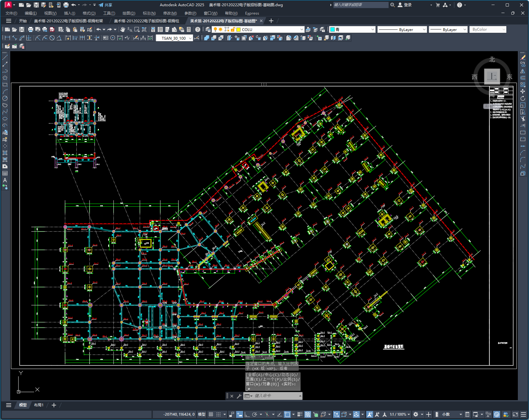Image resolution: width=529 pixels, height=420 pixels.
Task: Click the Center Mark dimension icon
Action: (x=113, y=38)
